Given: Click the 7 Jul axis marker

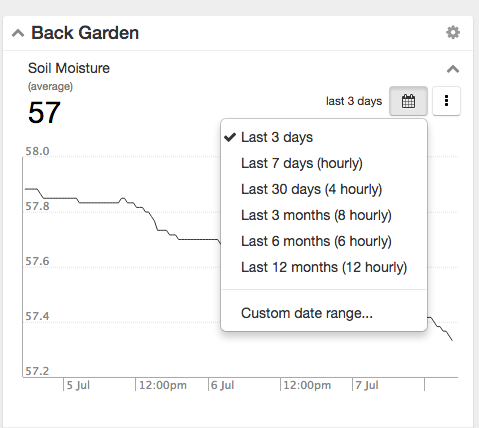Looking at the screenshot, I should pos(367,385).
